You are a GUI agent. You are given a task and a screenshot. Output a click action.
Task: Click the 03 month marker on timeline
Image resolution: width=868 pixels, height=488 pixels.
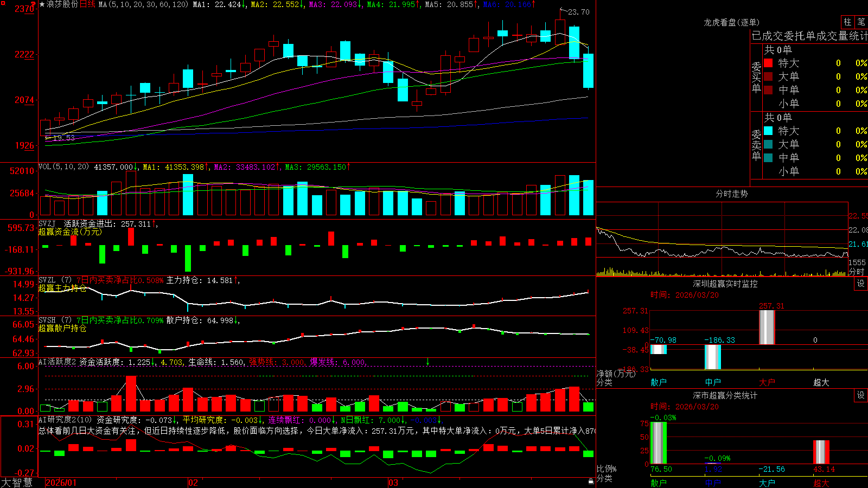click(x=393, y=483)
